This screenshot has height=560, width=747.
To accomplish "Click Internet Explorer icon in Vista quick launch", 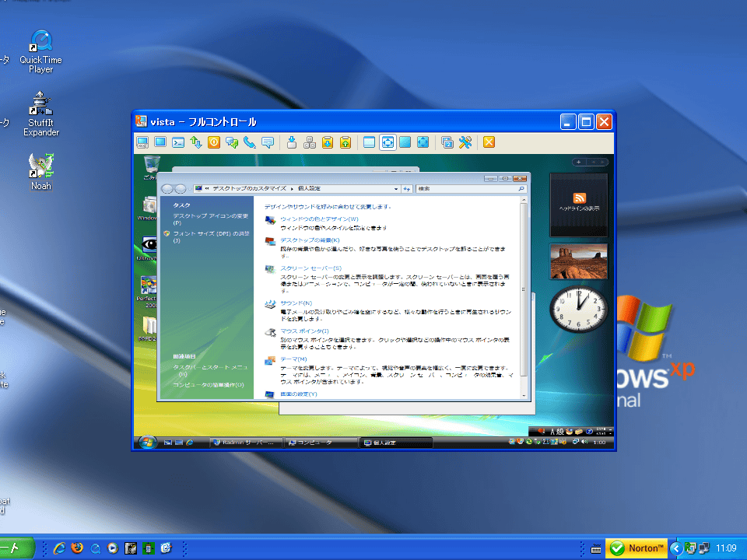I will 190,443.
